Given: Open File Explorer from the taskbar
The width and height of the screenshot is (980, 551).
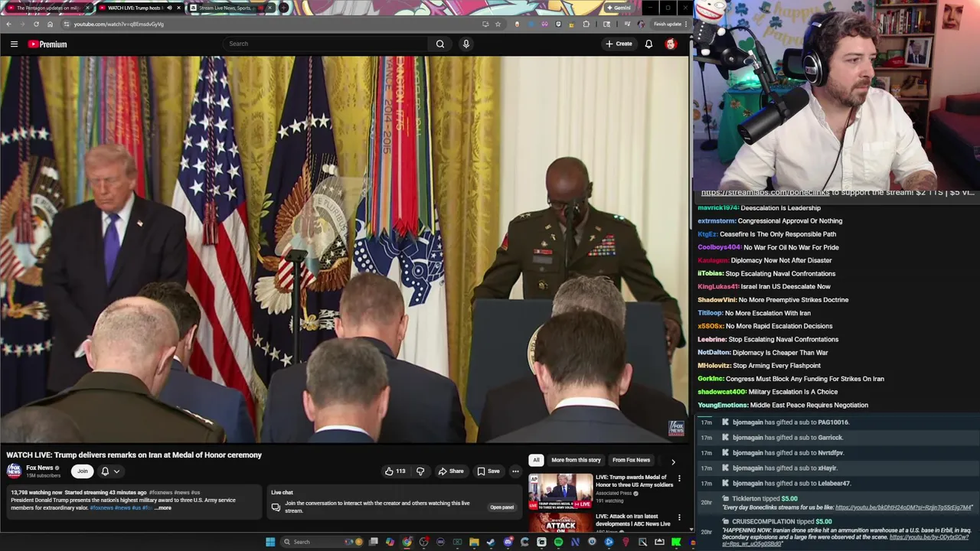Looking at the screenshot, I should coord(474,542).
